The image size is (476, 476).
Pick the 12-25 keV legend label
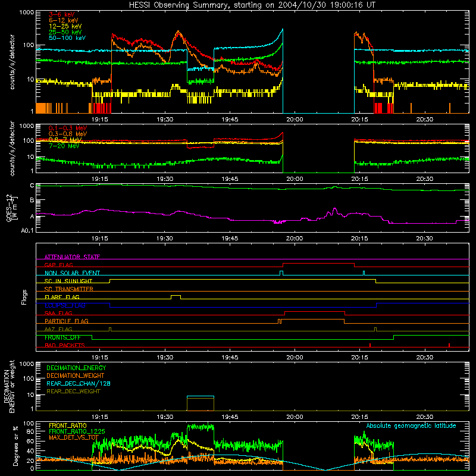(x=65, y=26)
